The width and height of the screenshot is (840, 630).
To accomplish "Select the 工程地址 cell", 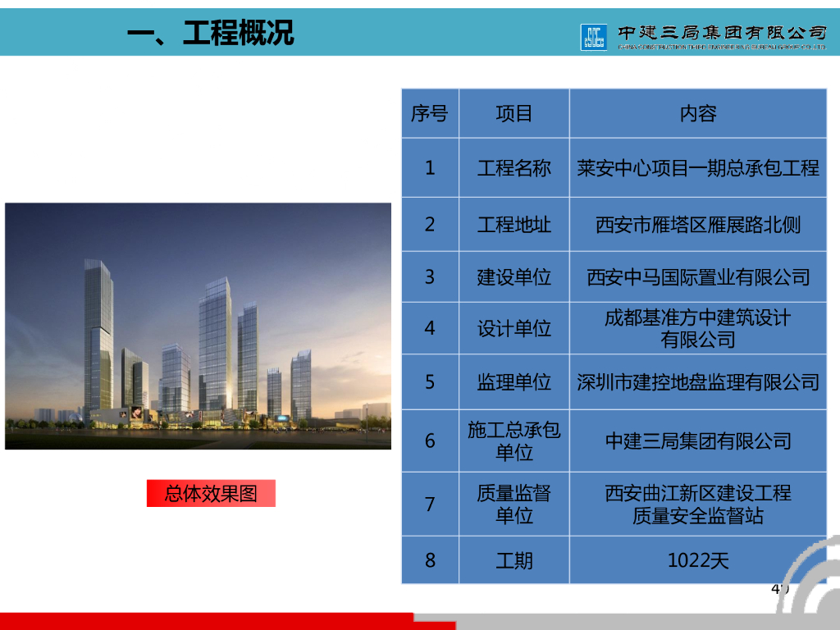I will click(x=514, y=225).
